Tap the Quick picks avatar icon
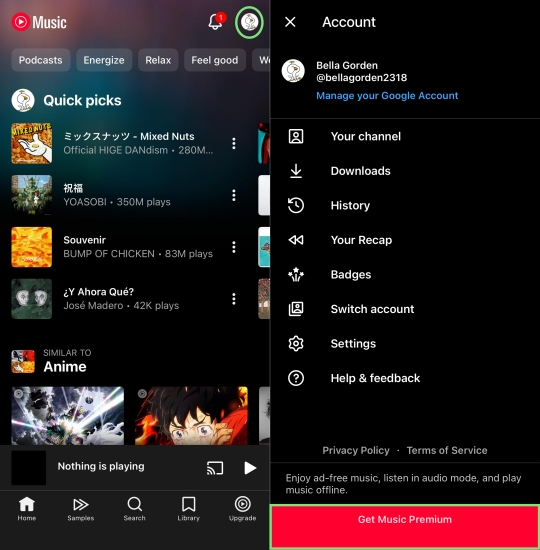The height and width of the screenshot is (550, 540). [23, 101]
